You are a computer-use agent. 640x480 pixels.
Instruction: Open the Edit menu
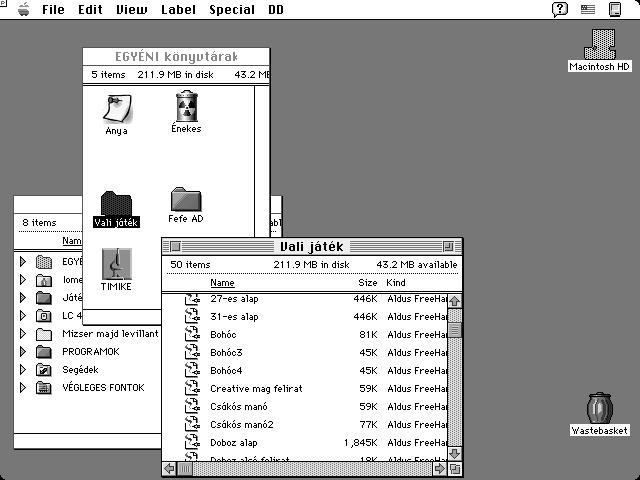coord(90,9)
